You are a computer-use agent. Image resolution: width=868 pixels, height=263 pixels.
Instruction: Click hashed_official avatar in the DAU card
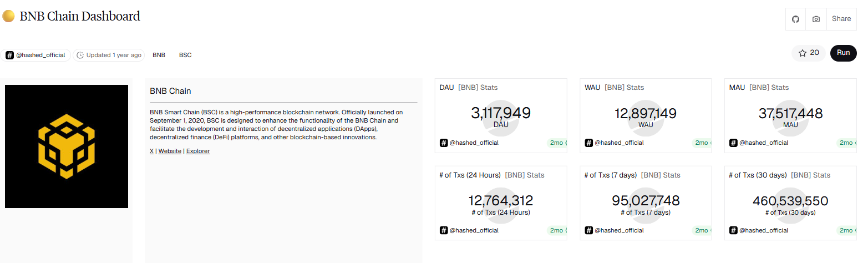tap(444, 143)
